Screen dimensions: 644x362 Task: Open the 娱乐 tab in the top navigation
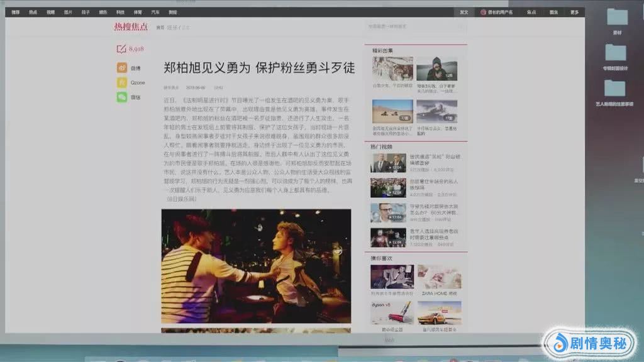103,12
